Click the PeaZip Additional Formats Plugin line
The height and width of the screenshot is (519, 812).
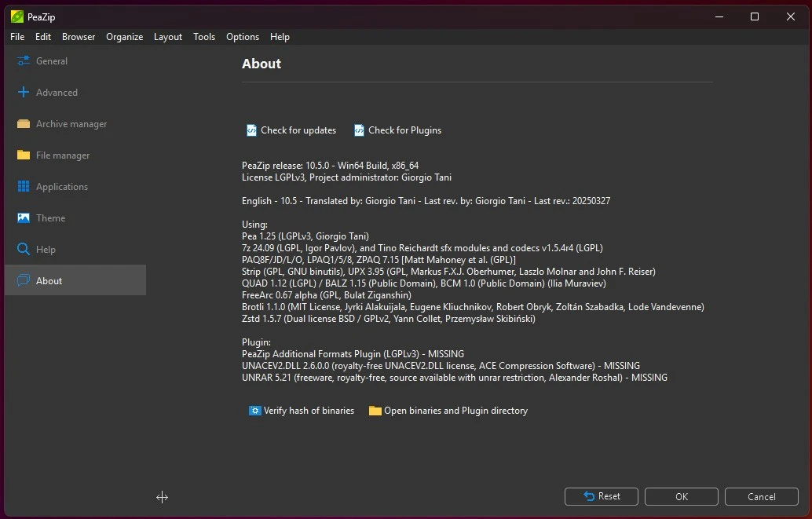353,354
